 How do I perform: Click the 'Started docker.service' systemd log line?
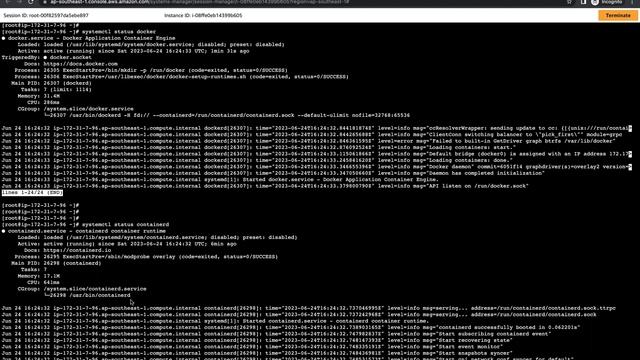click(220, 180)
